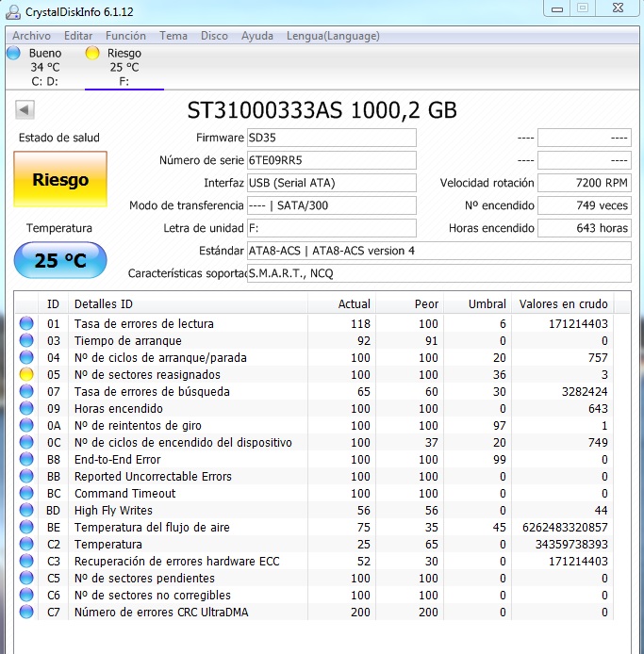
Task: Click status circle for High Fly Writes
Action: pyautogui.click(x=26, y=510)
